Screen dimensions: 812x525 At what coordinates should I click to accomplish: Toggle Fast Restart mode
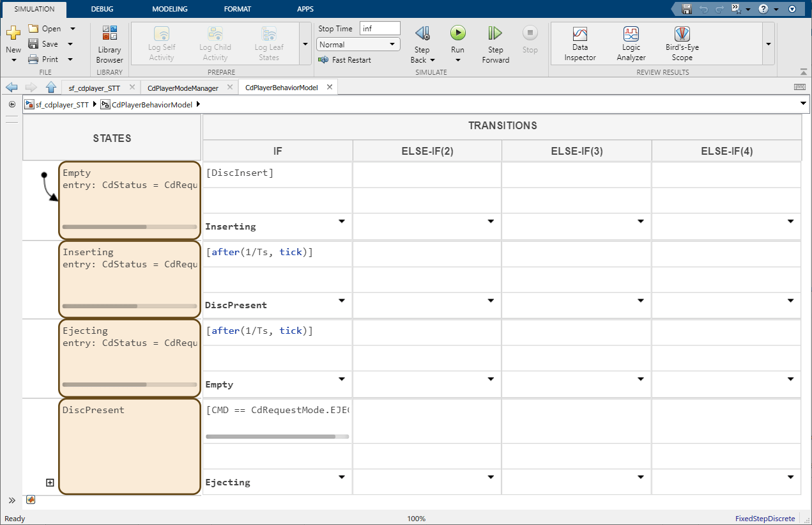pos(345,60)
